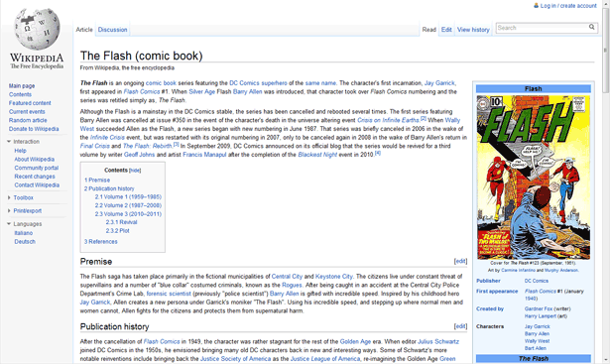Screen dimensions: 610x364
Task: Jump to 3 References in contents
Action: point(101,241)
